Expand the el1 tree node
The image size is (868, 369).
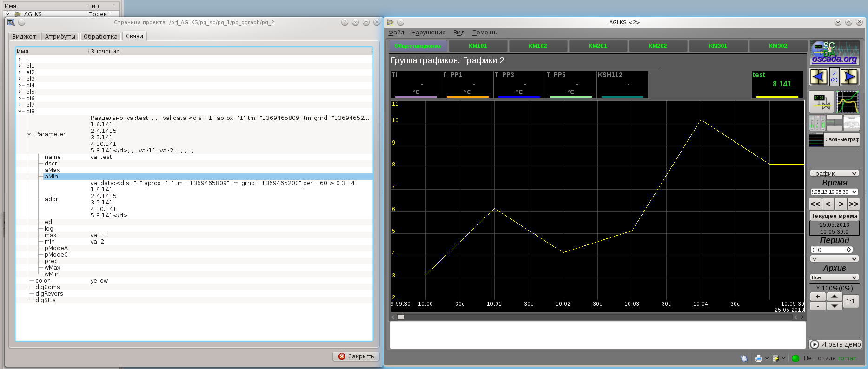tap(20, 66)
